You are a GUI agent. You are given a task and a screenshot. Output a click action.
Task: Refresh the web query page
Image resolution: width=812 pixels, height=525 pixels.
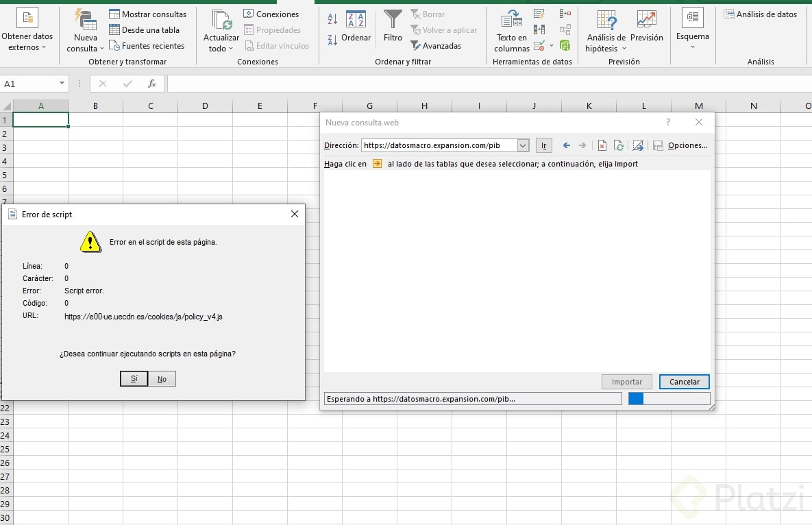[x=618, y=145]
